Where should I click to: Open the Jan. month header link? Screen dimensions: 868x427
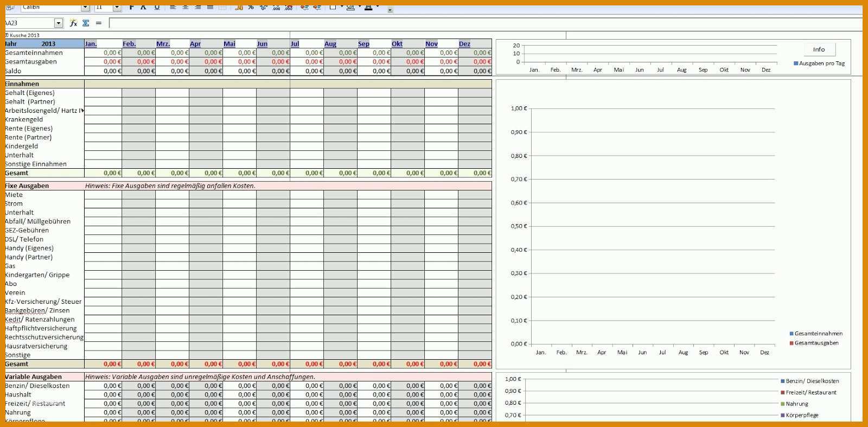tap(91, 44)
